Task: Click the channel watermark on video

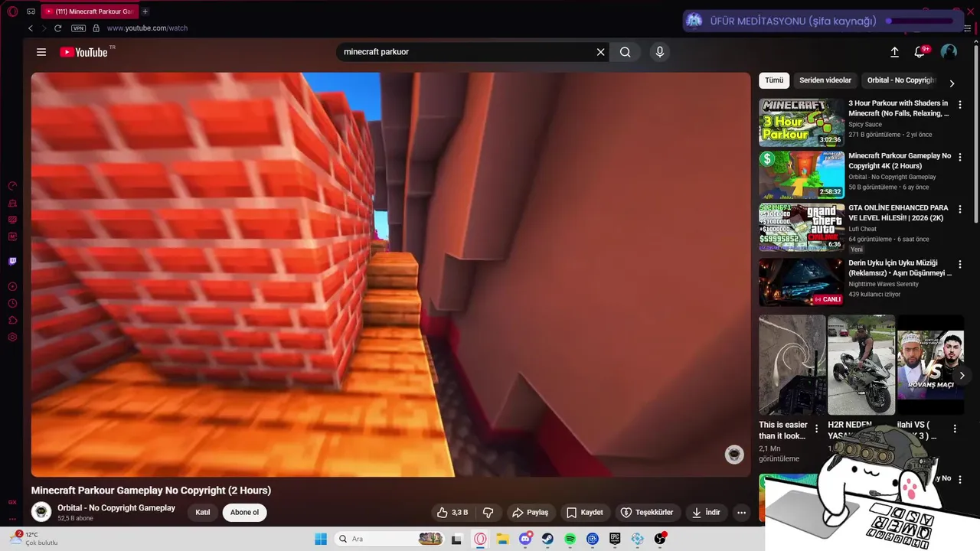Action: click(x=734, y=455)
